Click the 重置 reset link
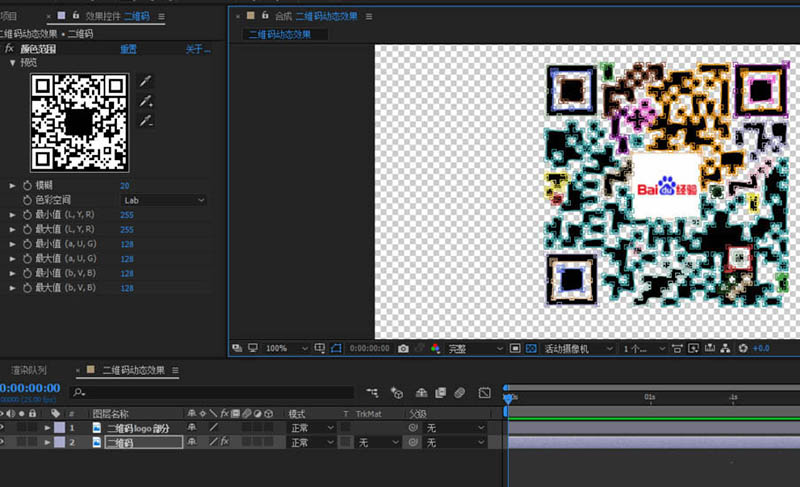The height and width of the screenshot is (487, 800). pyautogui.click(x=129, y=49)
